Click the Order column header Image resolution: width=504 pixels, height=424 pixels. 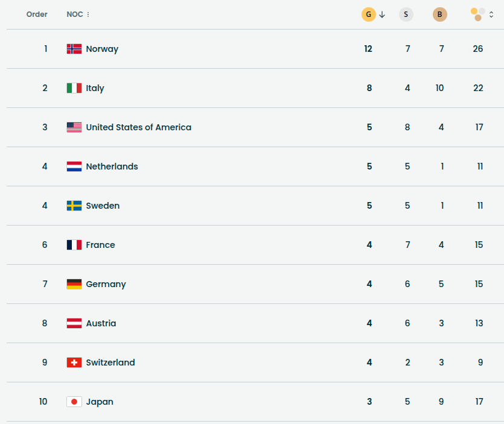(37, 14)
